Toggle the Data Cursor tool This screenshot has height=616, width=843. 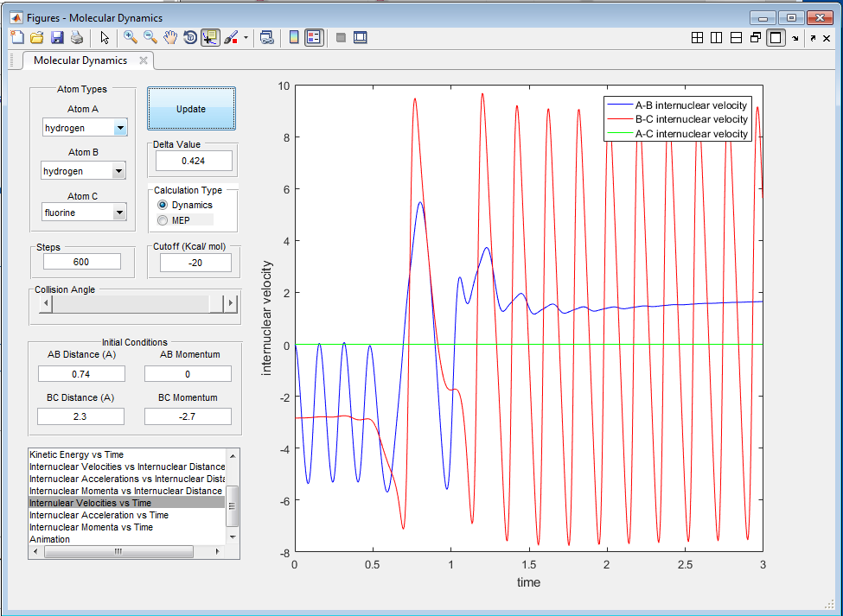pos(210,37)
